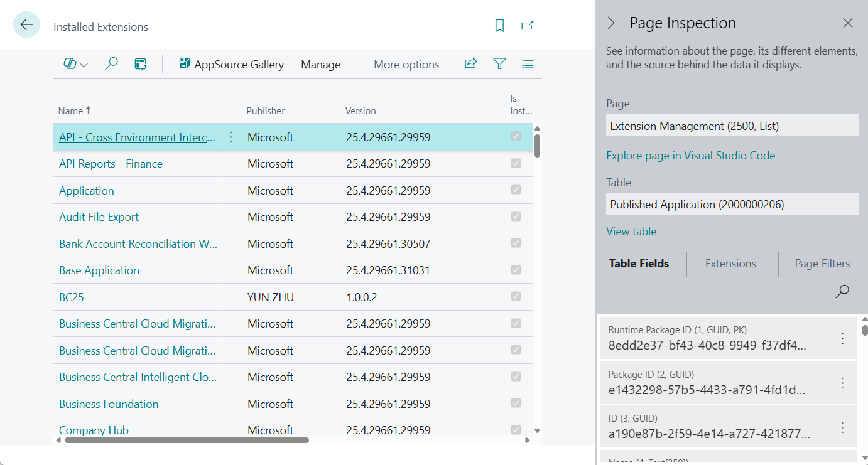868x465 pixels.
Task: Open the search in the extensions list
Action: point(112,63)
